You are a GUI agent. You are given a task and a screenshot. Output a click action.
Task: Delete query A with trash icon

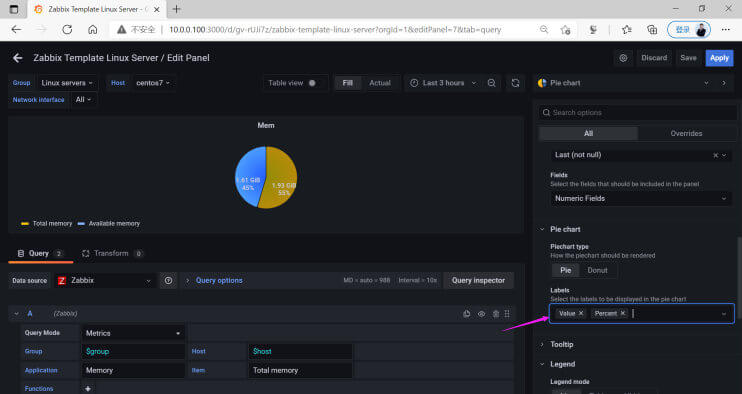pyautogui.click(x=495, y=314)
